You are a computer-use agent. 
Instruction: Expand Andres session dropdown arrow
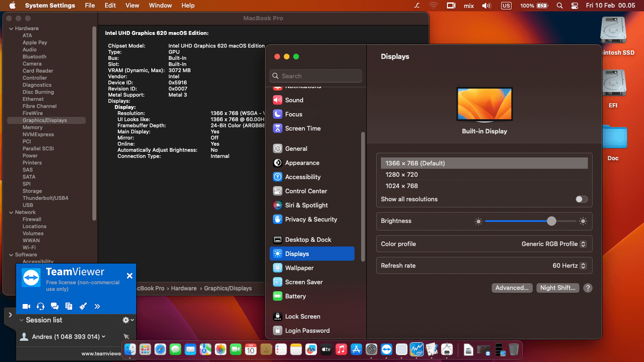(104, 337)
